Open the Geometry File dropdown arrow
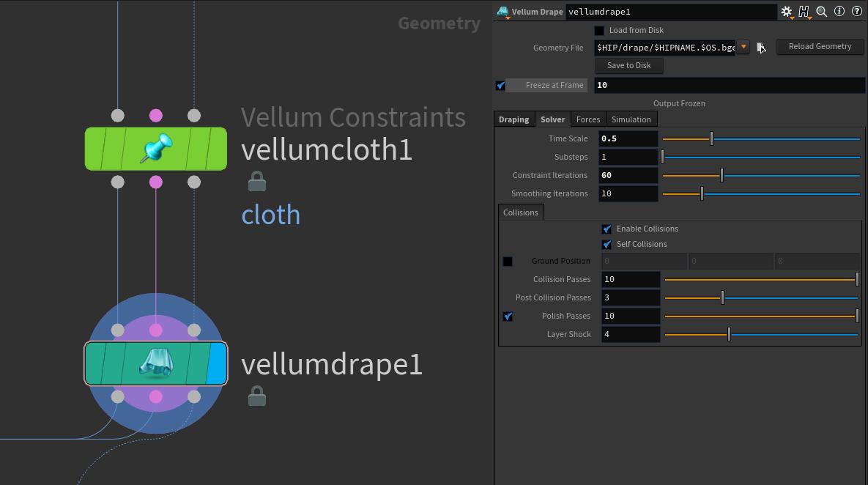The height and width of the screenshot is (485, 868). tap(743, 47)
